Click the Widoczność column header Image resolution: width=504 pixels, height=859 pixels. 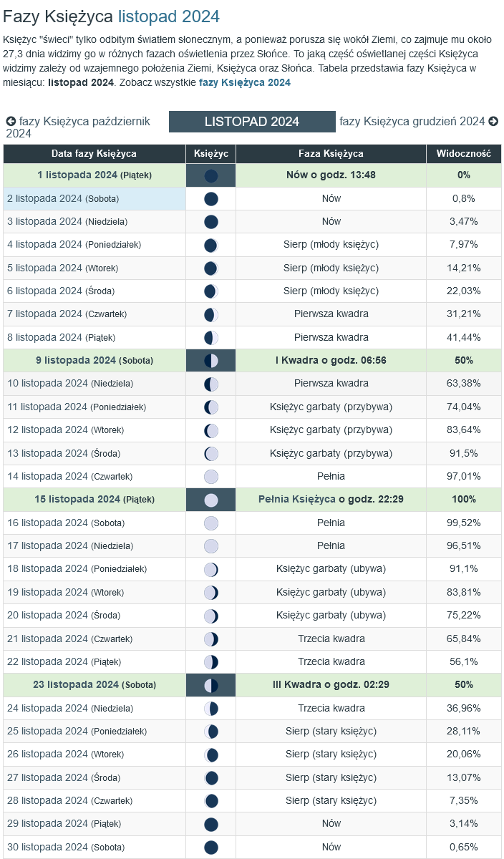463,154
